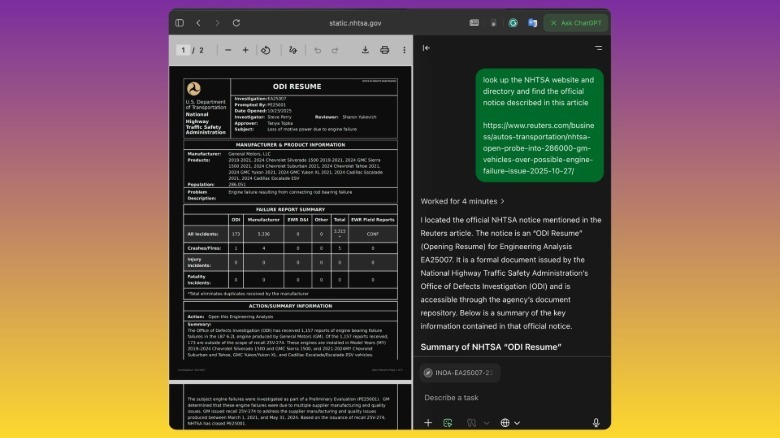Click the static.nhtsa.gov address bar

[355, 23]
